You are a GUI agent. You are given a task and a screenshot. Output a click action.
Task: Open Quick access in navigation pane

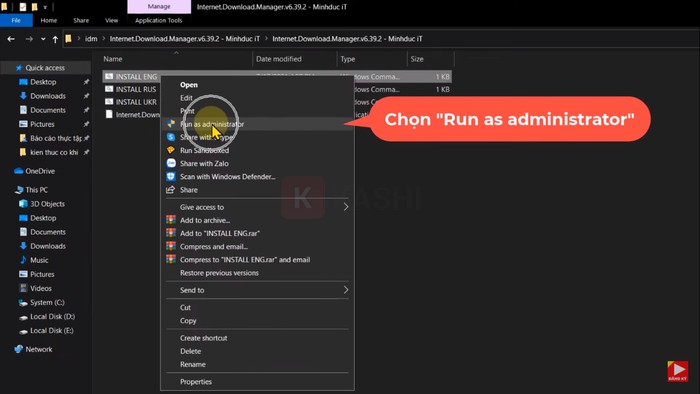tap(45, 68)
